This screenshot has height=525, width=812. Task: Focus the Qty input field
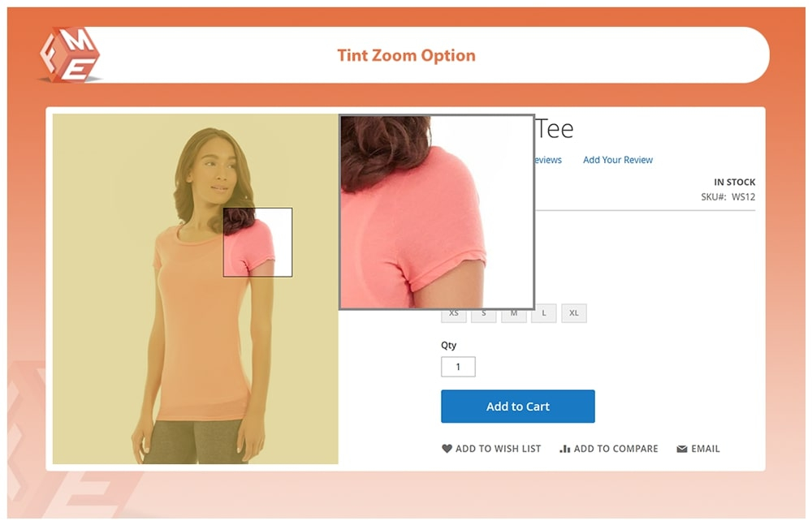tap(458, 367)
